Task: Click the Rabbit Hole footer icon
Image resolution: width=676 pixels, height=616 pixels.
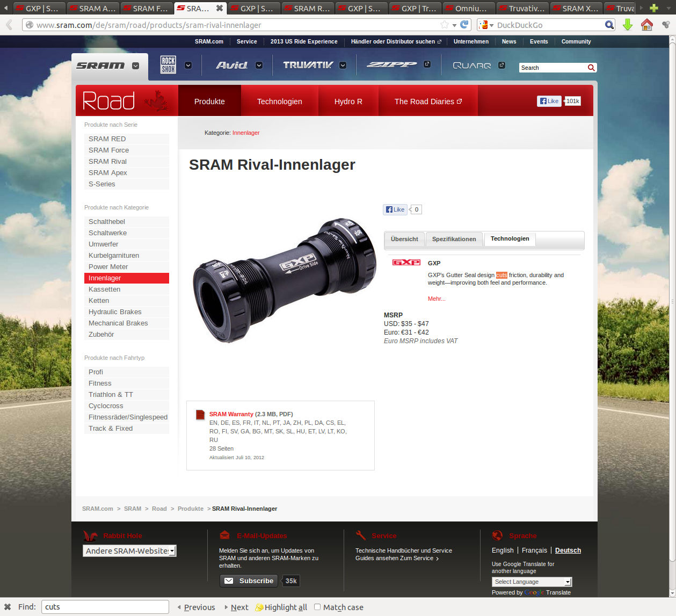Action: point(90,536)
